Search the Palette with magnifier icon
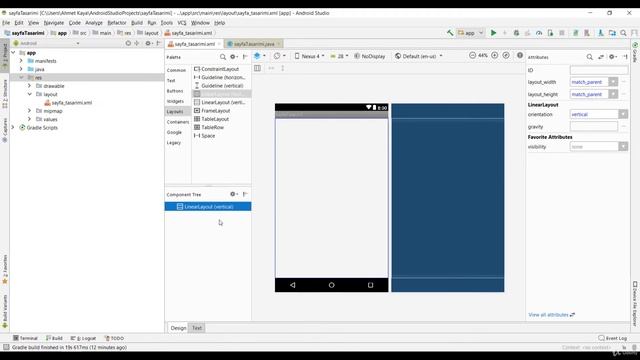The width and height of the screenshot is (640, 360). (222, 57)
